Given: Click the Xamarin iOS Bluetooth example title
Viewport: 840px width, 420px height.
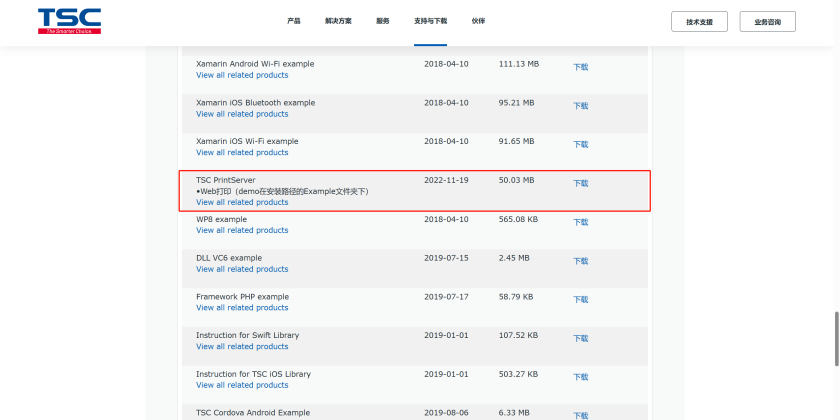Looking at the screenshot, I should pos(256,103).
